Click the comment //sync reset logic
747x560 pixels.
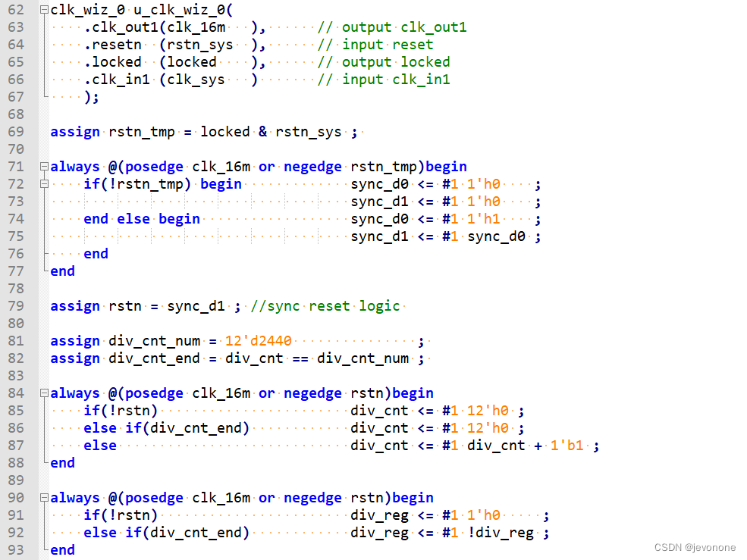[323, 305]
